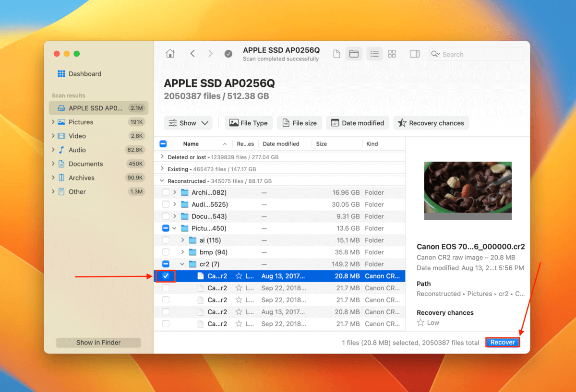
Task: Navigate back with the left arrow
Action: click(192, 54)
